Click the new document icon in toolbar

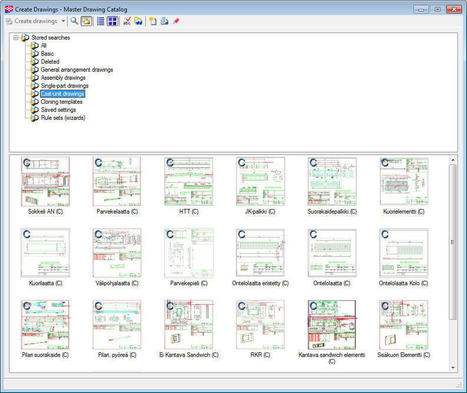pos(153,21)
